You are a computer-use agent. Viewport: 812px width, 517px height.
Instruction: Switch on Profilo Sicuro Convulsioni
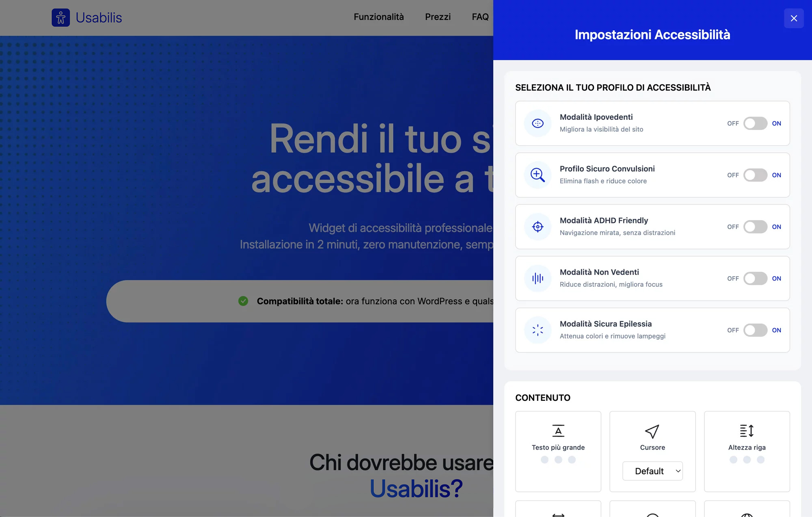point(755,175)
